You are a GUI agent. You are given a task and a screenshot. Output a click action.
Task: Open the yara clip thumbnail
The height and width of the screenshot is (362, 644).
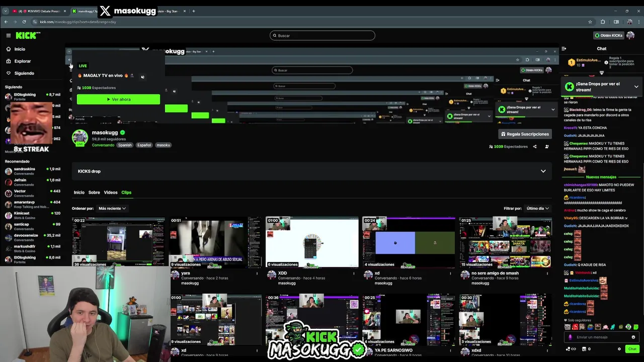click(215, 242)
